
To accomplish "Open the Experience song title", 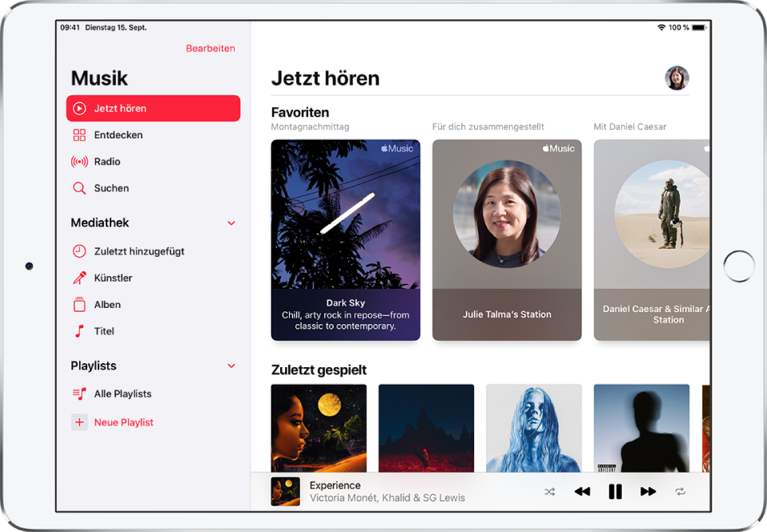I will [335, 485].
